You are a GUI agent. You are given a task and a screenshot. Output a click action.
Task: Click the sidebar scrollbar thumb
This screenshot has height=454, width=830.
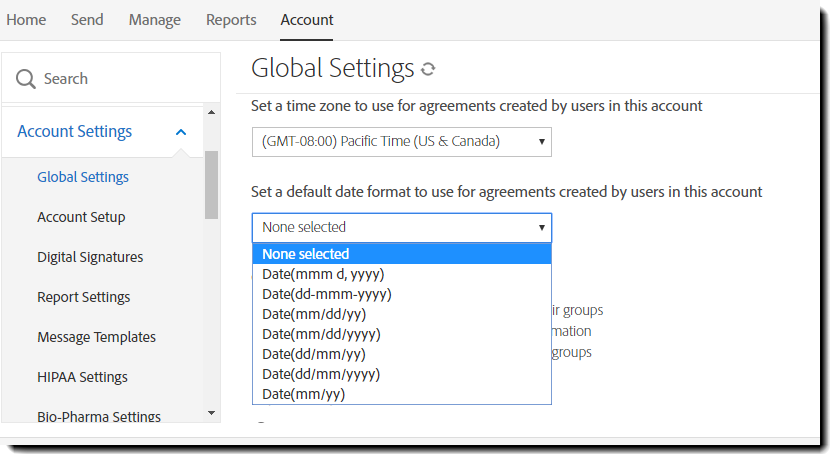(x=211, y=185)
